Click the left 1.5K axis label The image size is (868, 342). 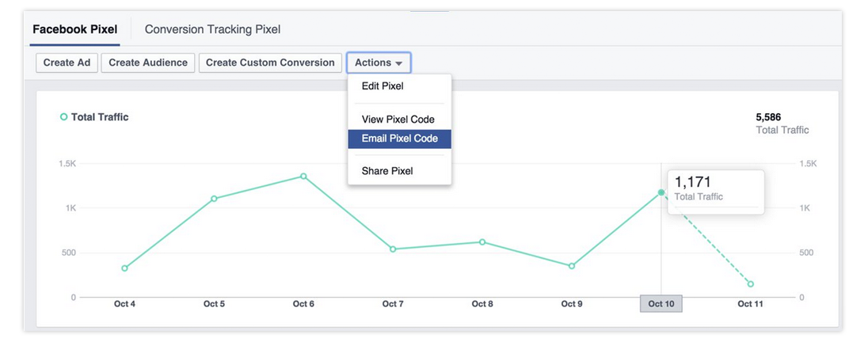point(67,164)
